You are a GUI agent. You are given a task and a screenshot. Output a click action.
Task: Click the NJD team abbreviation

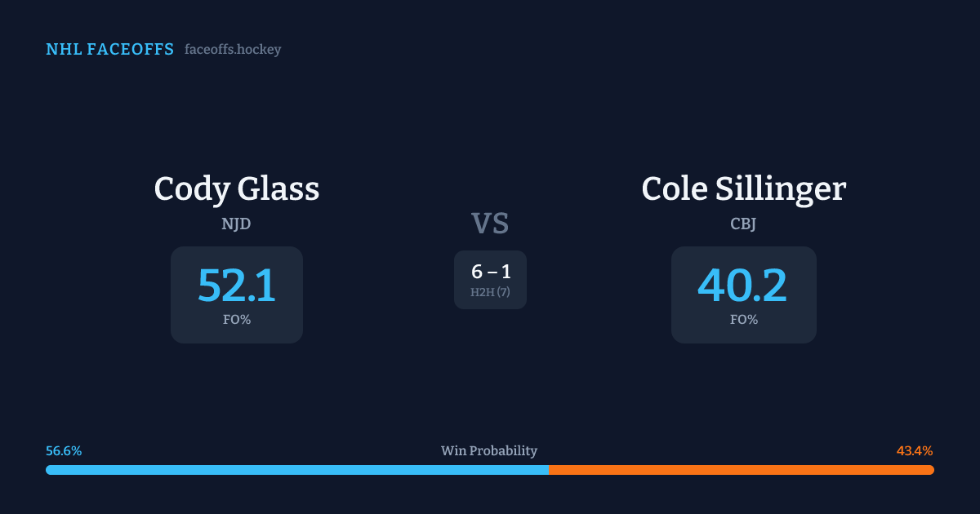coord(237,224)
